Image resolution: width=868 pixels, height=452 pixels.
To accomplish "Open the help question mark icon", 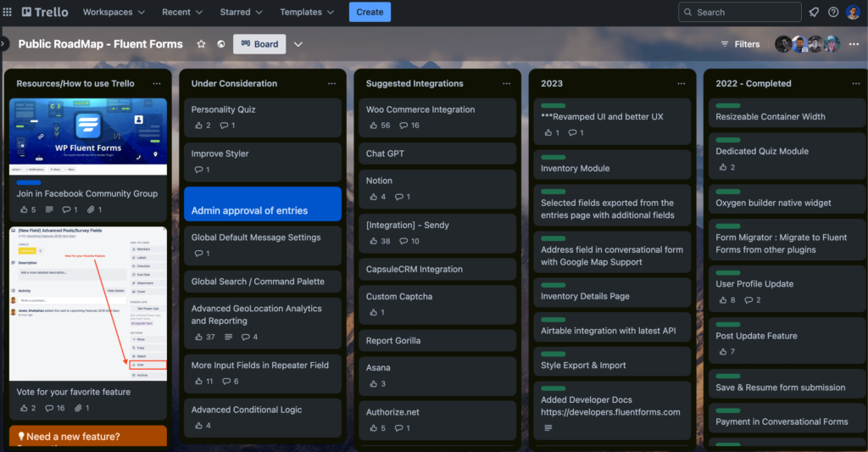I will point(833,12).
